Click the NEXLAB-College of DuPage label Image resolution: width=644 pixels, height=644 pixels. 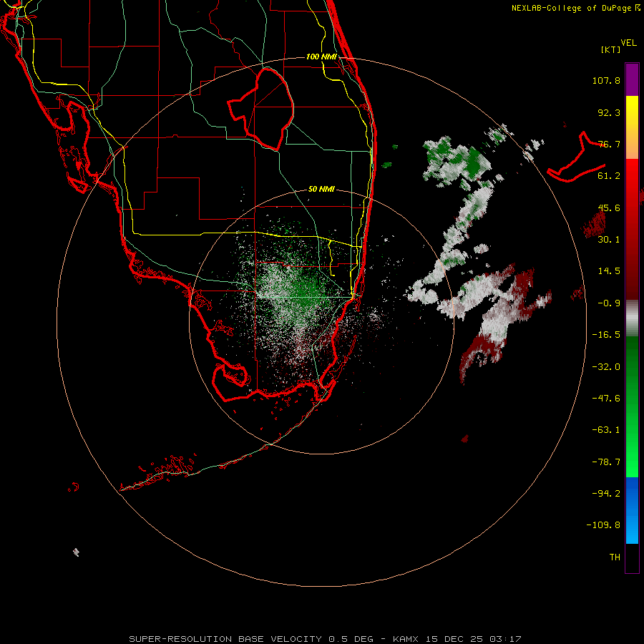[576, 8]
